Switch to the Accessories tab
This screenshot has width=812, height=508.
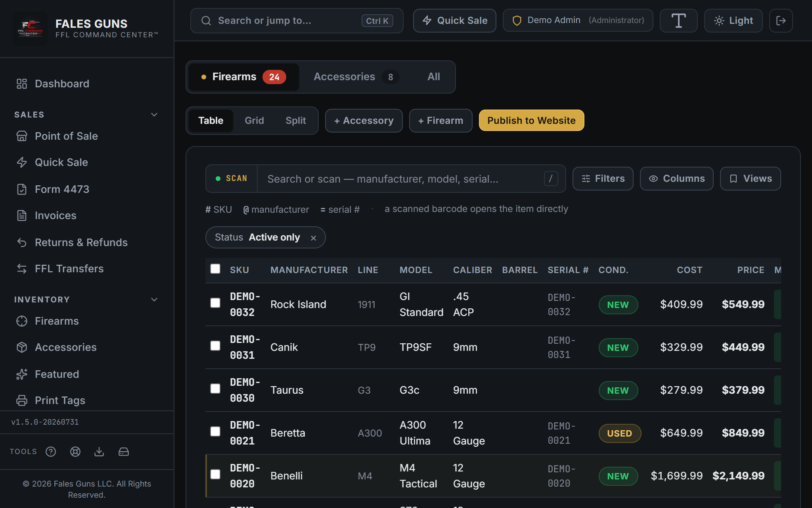pyautogui.click(x=356, y=77)
